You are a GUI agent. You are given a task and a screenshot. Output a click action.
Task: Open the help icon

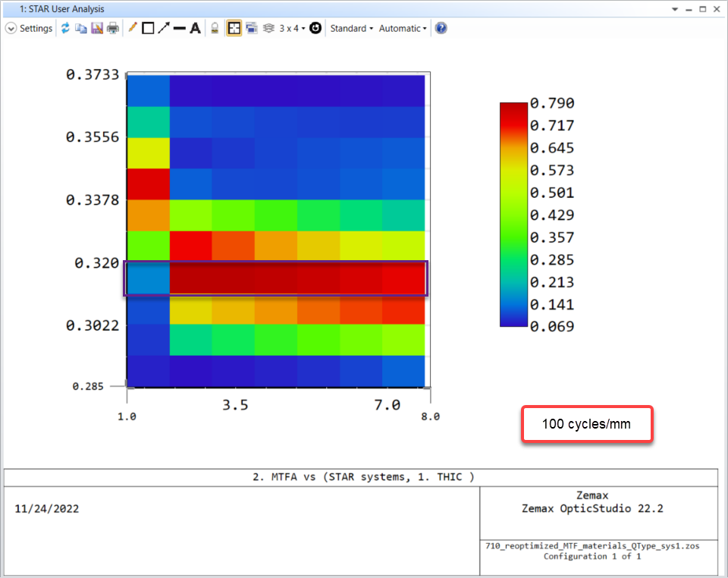click(441, 28)
